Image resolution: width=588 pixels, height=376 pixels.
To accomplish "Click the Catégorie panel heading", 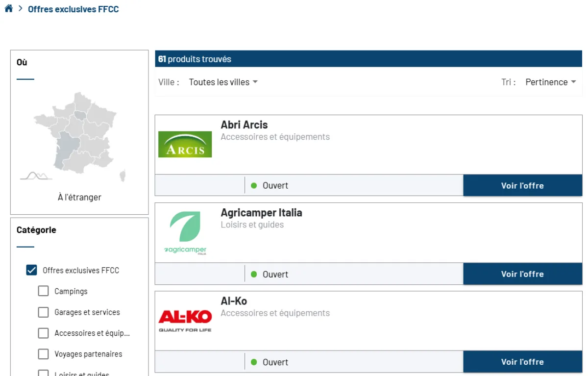I will coord(36,230).
